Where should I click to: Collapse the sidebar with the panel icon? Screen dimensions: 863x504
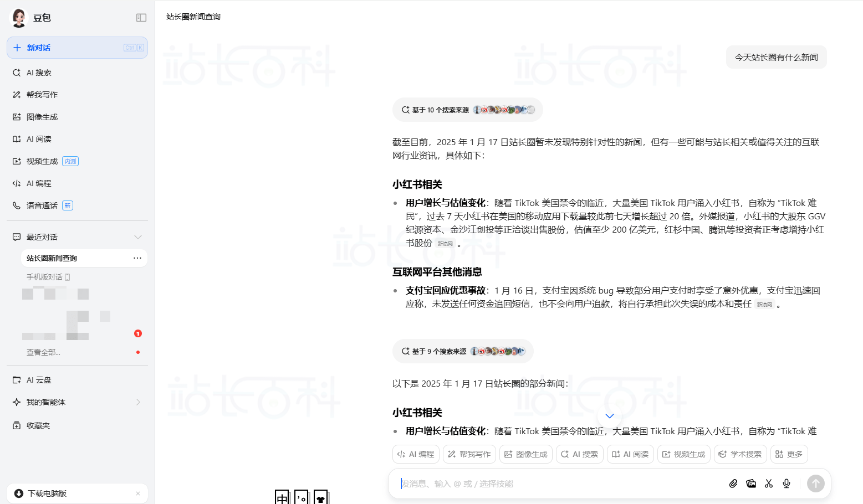pos(141,18)
